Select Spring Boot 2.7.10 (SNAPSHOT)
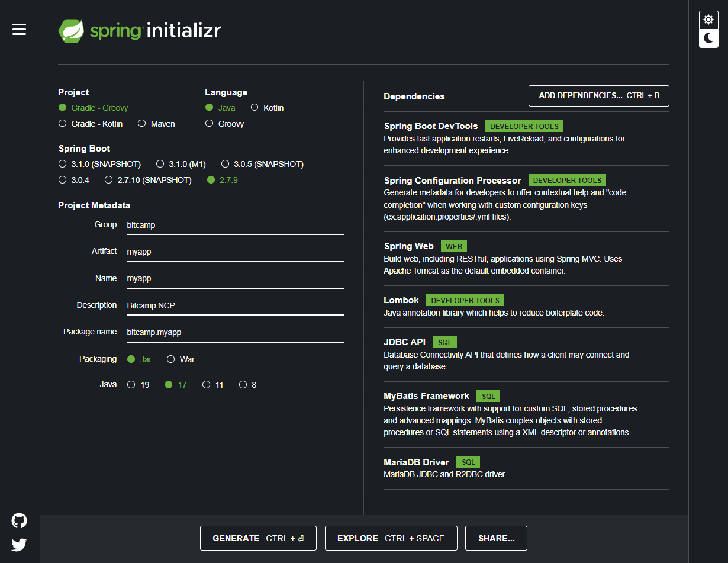Screen dimensions: 728x563 click(148, 180)
